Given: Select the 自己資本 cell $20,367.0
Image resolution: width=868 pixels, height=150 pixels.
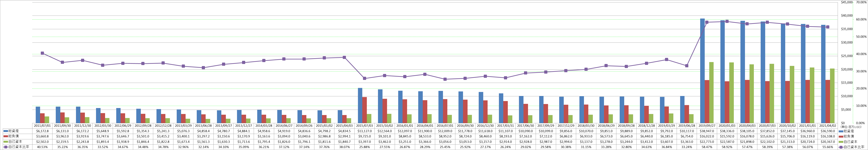Looking at the screenshot, I should pos(828,142).
